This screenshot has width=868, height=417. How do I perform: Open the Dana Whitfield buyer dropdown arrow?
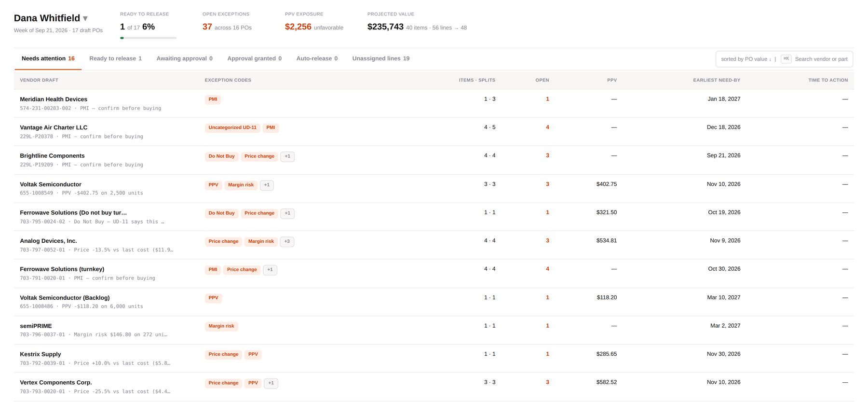(x=85, y=19)
